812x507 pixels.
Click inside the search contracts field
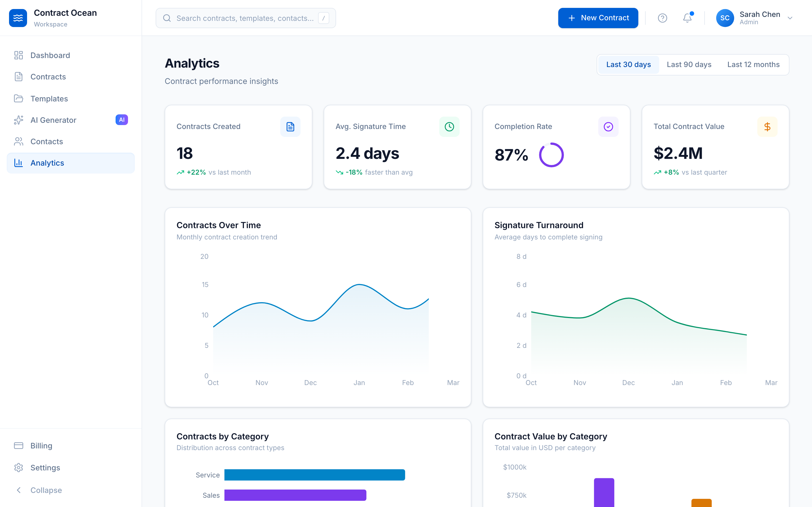point(246,18)
